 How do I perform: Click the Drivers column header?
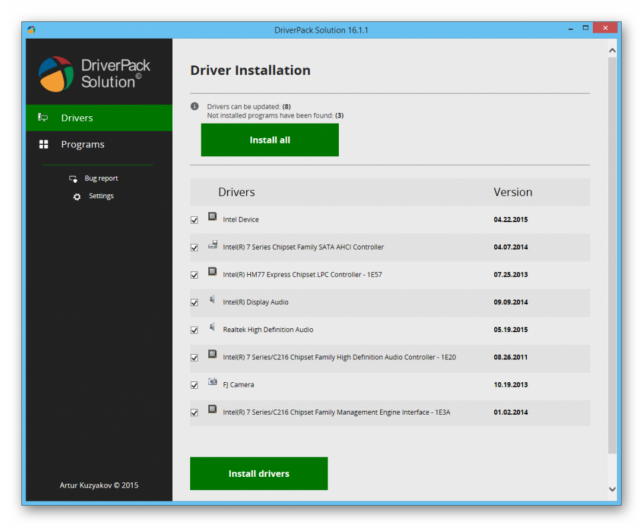coord(236,192)
